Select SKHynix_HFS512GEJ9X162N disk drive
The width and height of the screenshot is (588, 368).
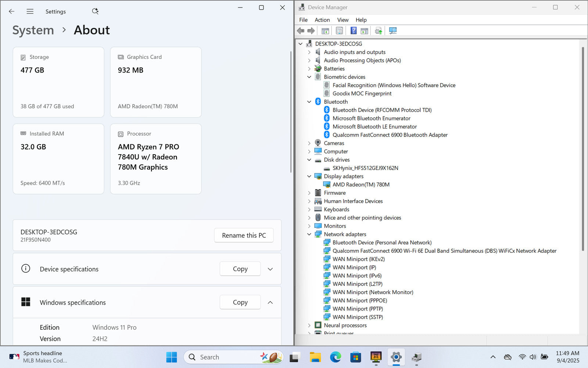365,168
